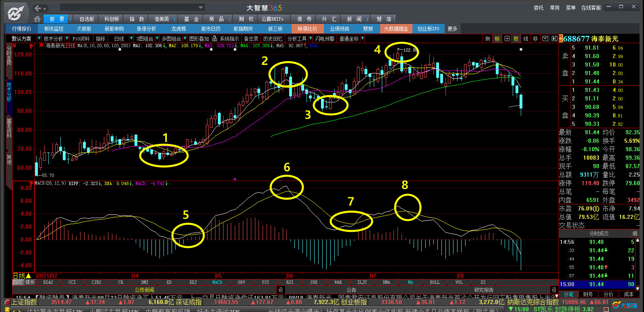Viewport: 644px width, 312px height.
Task: Open 龙虎榜 page
Action: (178, 29)
